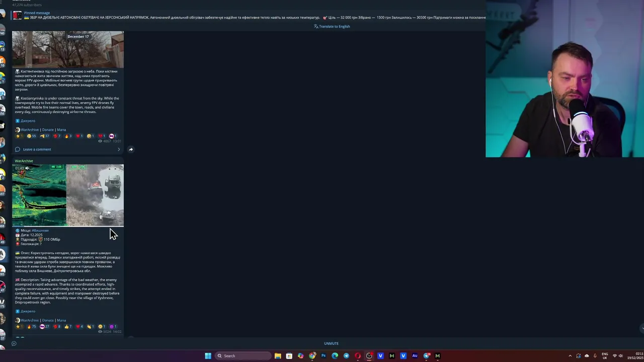Open Джерело link in Kostiantynivka post
This screenshot has width=644, height=362.
click(28, 121)
